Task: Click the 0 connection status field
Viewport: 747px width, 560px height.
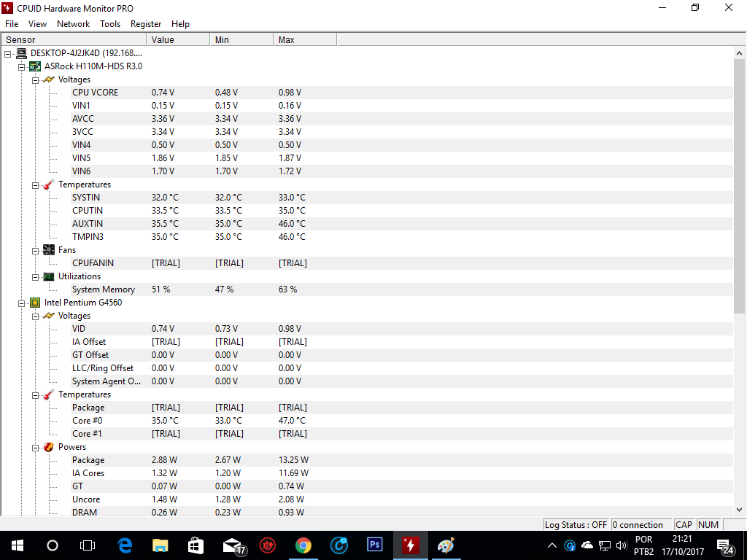Action: point(640,525)
